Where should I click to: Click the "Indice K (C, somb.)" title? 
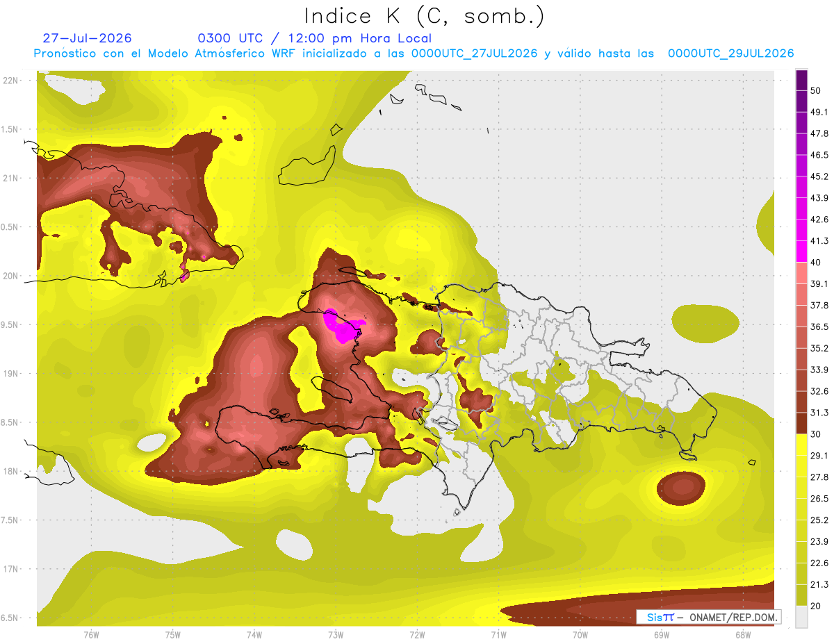pos(425,16)
